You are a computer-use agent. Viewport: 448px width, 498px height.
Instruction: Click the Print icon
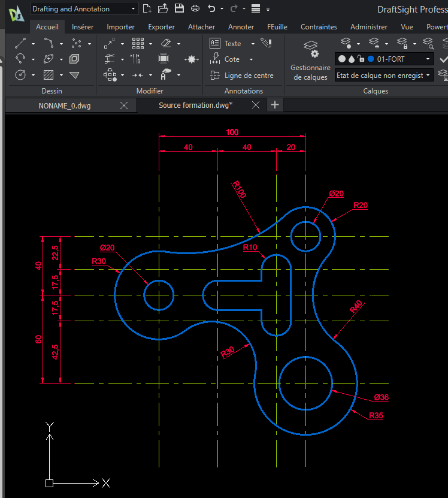coord(195,8)
